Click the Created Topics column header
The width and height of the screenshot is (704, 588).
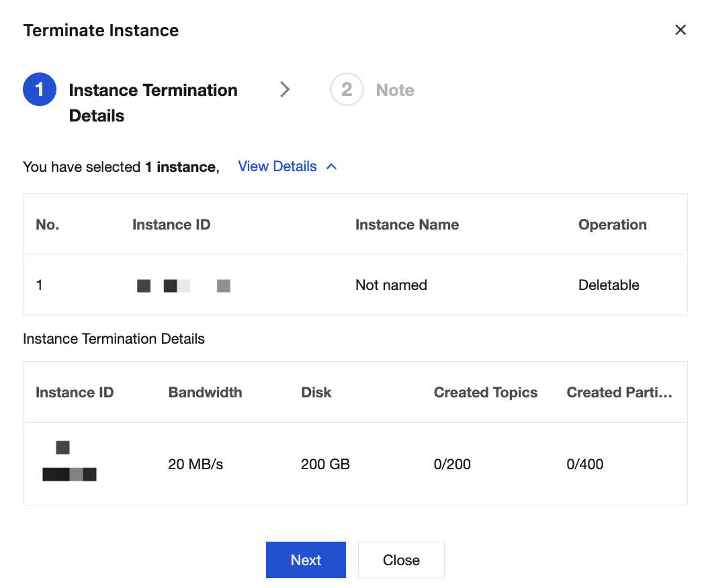tap(486, 393)
